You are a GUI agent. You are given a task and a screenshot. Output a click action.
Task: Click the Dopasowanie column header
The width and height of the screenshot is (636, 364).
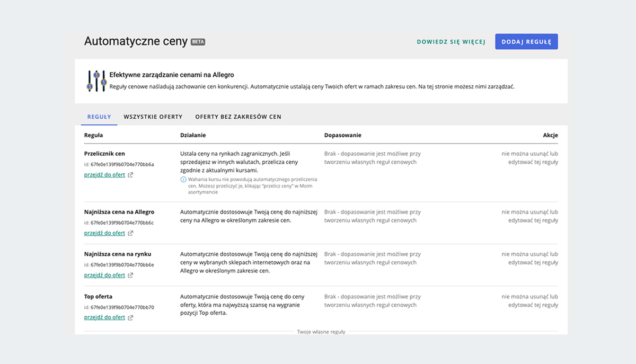tap(343, 135)
